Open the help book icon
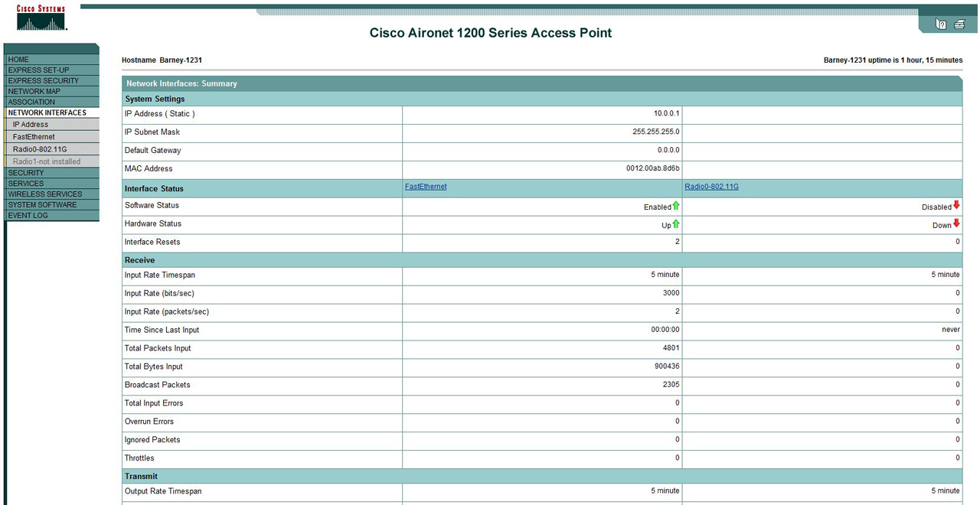 click(941, 24)
